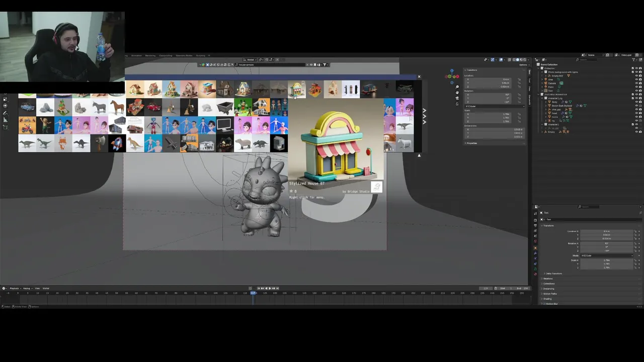Open the Scene properties tab icon
The image size is (644, 362).
[535, 236]
